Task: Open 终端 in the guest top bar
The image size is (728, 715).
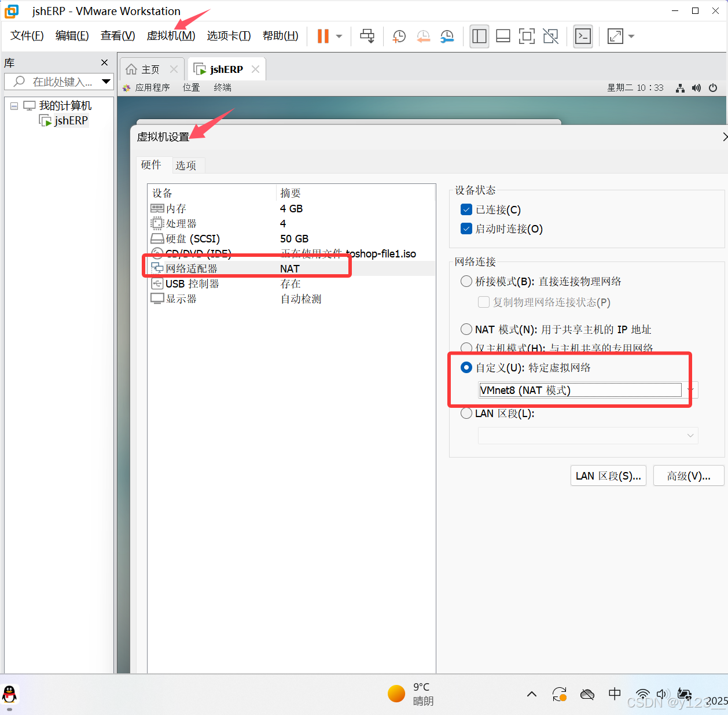Action: (222, 87)
